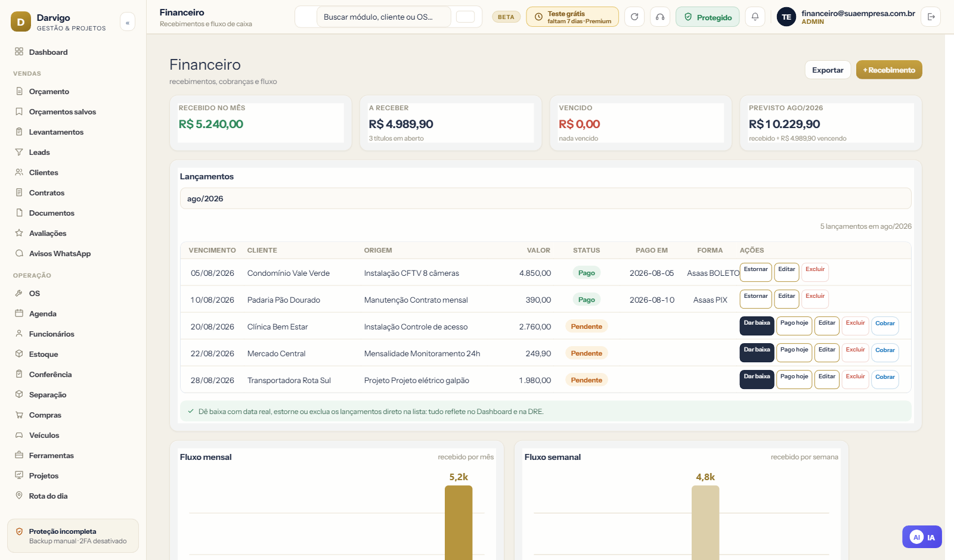Excluir the Padaria Pão Dourado entry
This screenshot has width=954, height=560.
click(x=815, y=299)
